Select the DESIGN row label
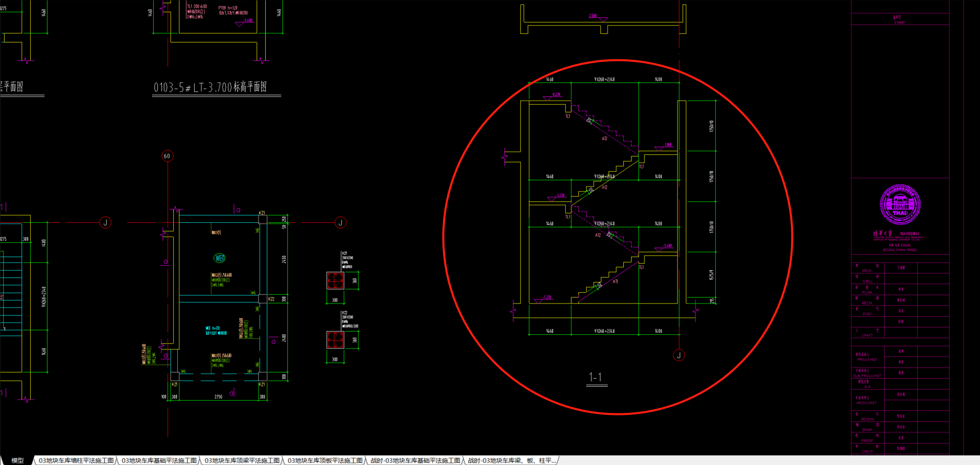This screenshot has width=980, height=465. (867, 419)
